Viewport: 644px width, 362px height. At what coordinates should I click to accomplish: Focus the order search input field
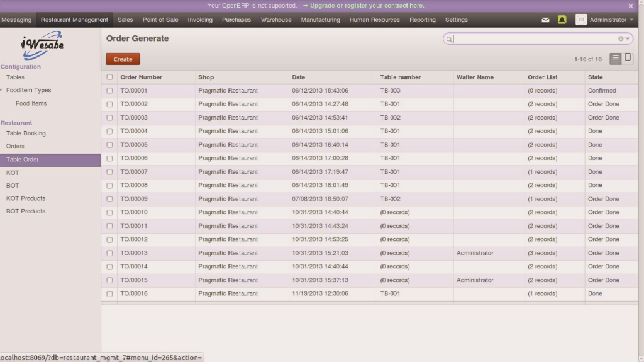click(535, 39)
